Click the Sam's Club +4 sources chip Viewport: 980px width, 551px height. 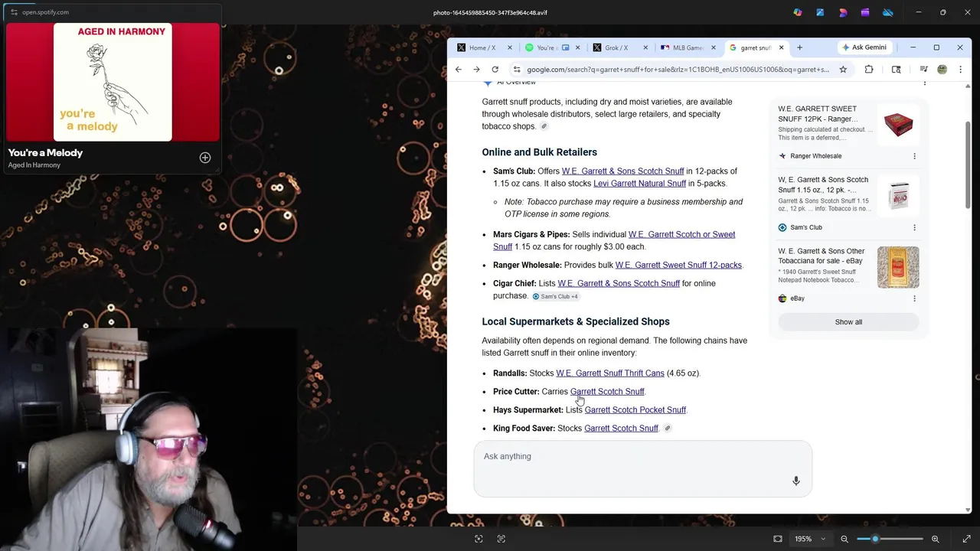click(x=555, y=297)
